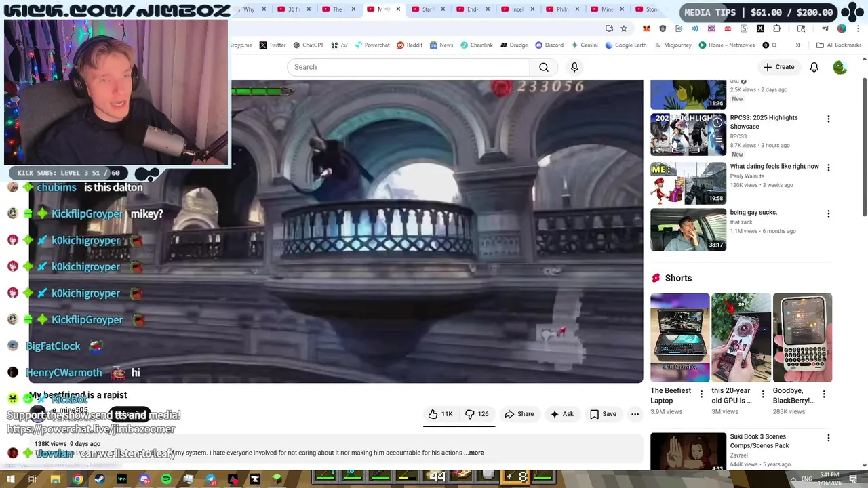Viewport: 868px width, 488px height.
Task: Open the Powerchat bookmark
Action: point(372,45)
